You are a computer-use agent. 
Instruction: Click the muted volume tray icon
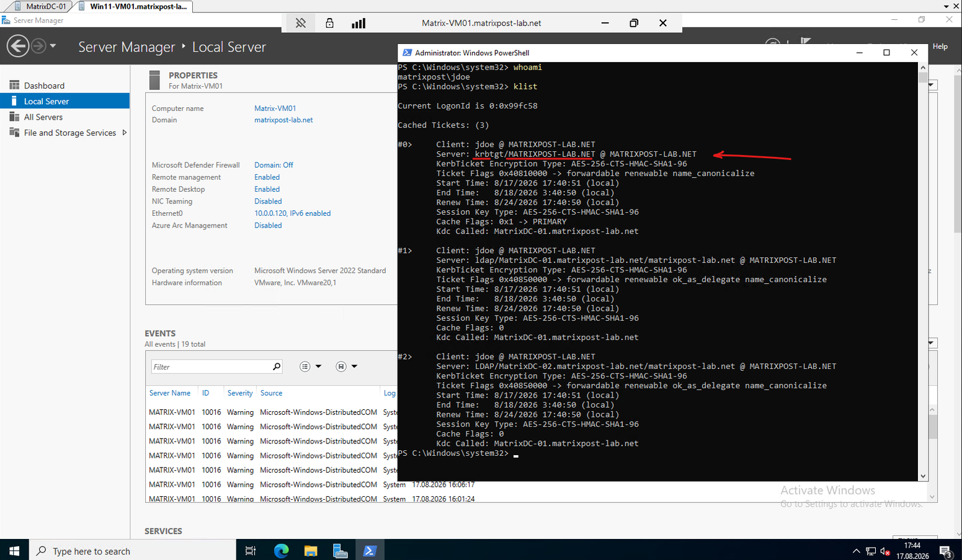click(886, 551)
